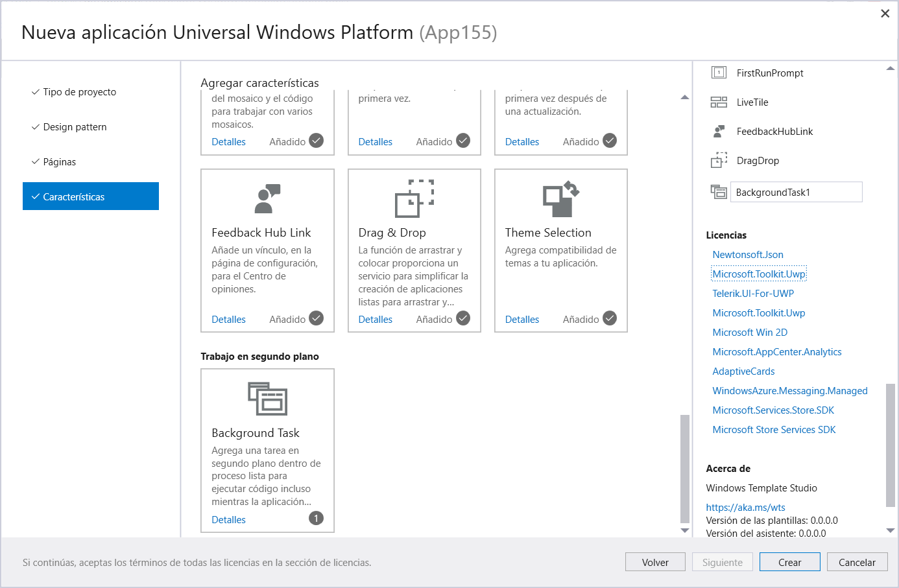This screenshot has width=899, height=588.
Task: Select the DragDrop icon in the summary list
Action: point(719,160)
